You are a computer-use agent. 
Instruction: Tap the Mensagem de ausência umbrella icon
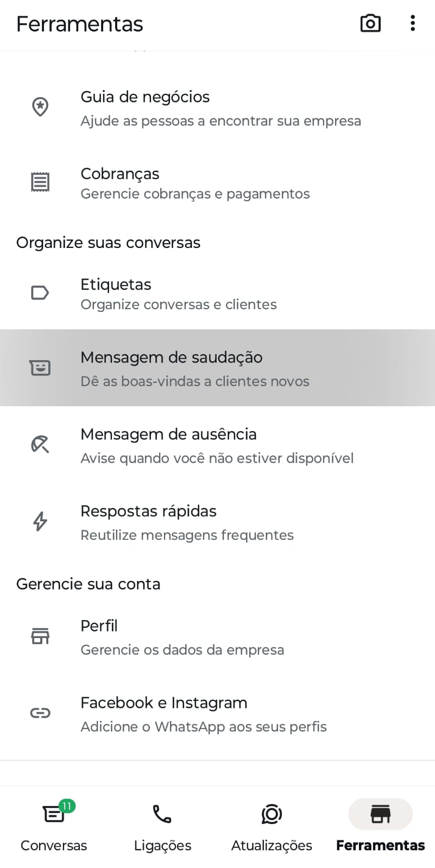coord(40,444)
